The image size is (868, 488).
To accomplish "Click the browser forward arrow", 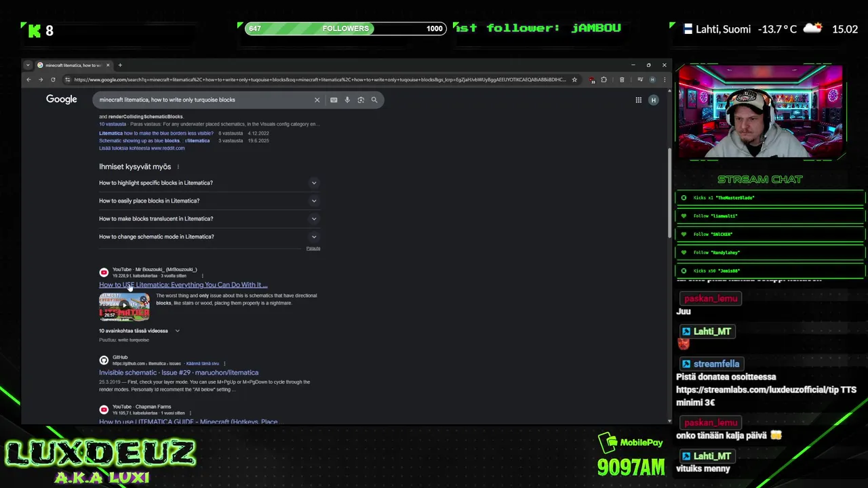I will pyautogui.click(x=41, y=79).
